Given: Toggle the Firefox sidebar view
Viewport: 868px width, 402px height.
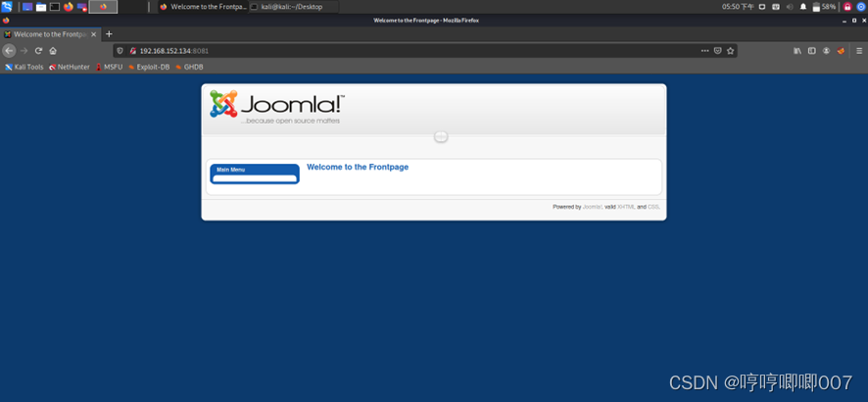Looking at the screenshot, I should [811, 50].
